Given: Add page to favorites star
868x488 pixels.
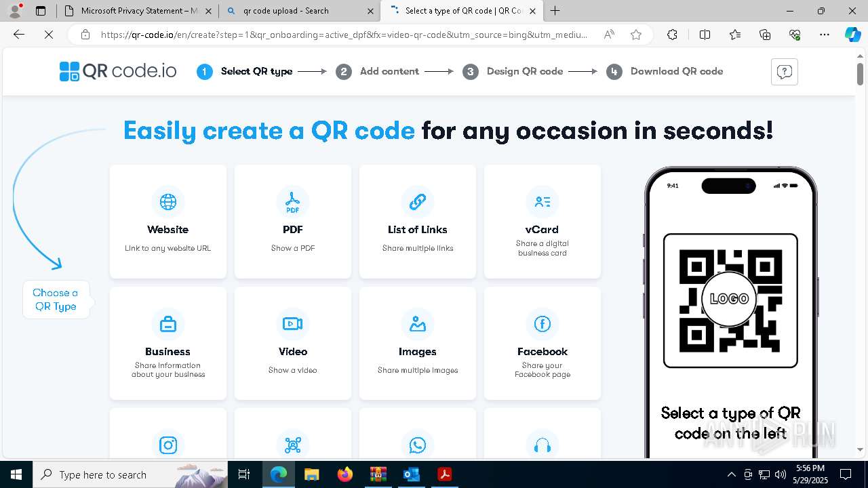Looking at the screenshot, I should point(636,35).
